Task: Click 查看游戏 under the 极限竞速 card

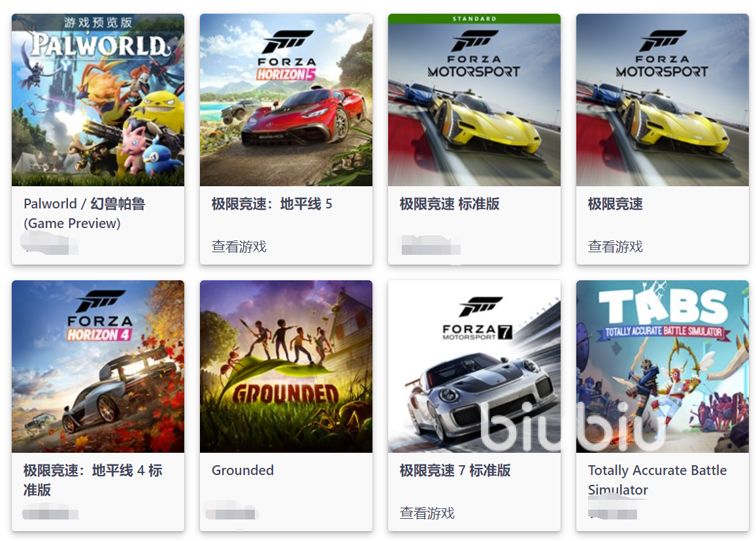Action: [616, 246]
